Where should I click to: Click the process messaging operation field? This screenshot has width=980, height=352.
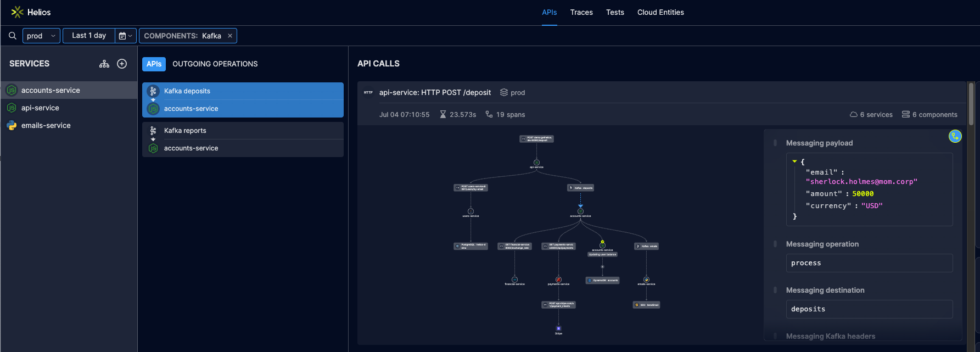pos(869,263)
